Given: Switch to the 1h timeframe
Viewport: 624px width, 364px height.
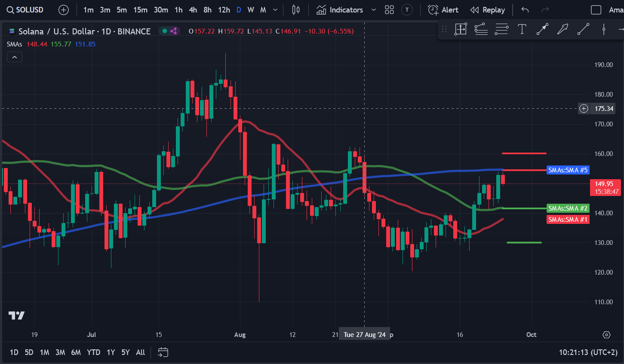Looking at the screenshot, I should [x=178, y=10].
